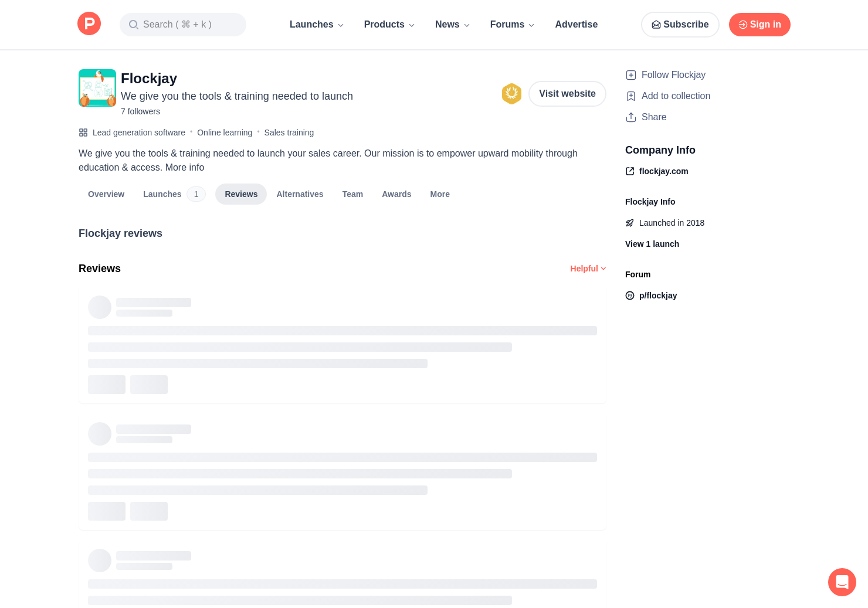Focus the search input field
This screenshot has width=868, height=608.
[x=183, y=25]
